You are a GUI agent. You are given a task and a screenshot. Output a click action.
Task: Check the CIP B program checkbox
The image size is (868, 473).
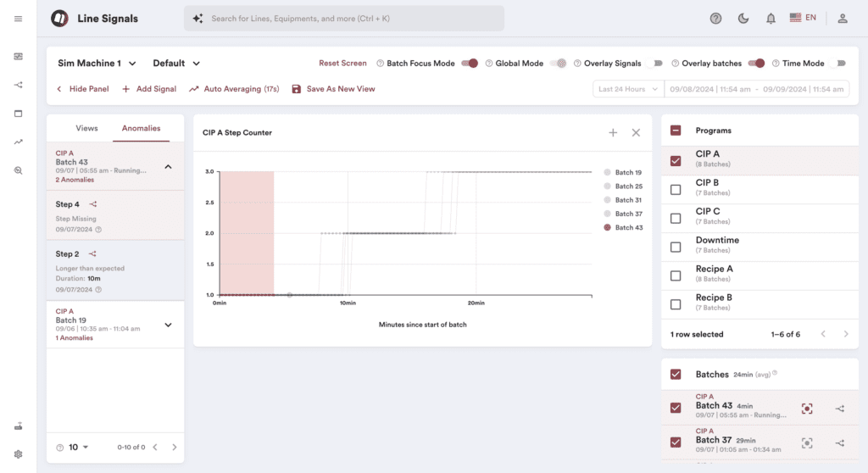pos(676,189)
